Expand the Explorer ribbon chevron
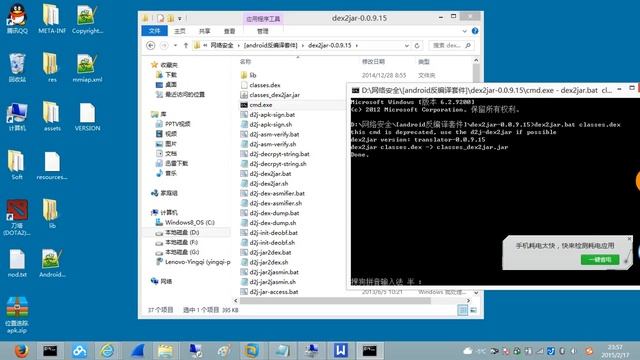 point(464,31)
